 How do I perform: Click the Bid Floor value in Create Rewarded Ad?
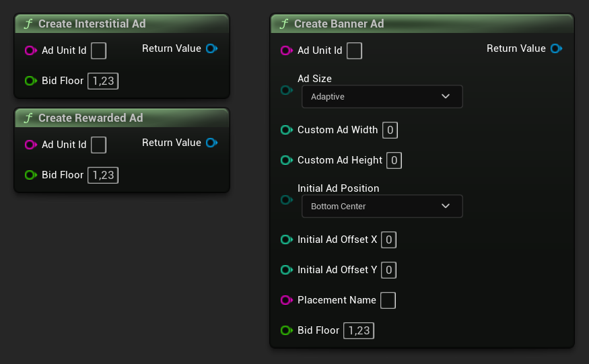click(x=103, y=175)
